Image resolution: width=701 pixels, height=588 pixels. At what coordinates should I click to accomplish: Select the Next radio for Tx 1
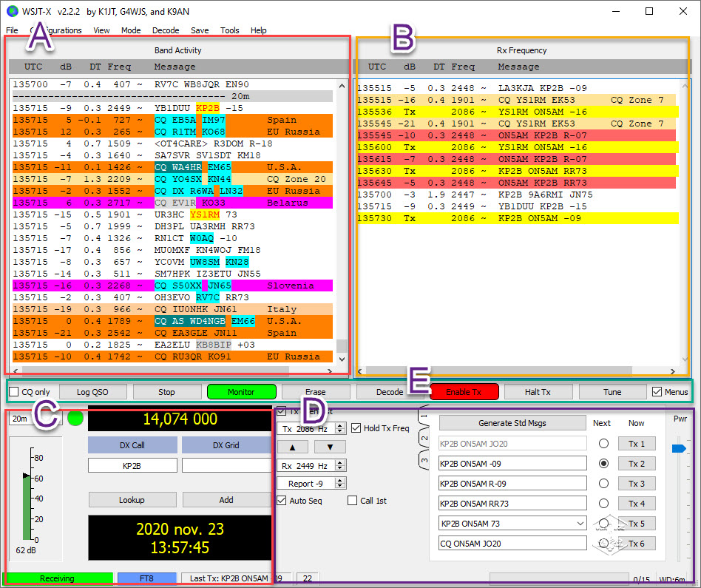pos(603,444)
